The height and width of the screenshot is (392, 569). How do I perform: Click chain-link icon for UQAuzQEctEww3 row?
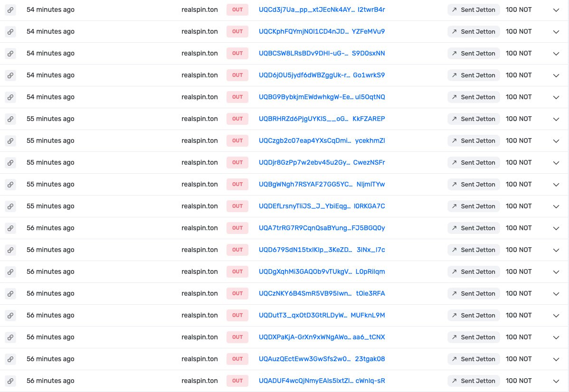[10, 359]
